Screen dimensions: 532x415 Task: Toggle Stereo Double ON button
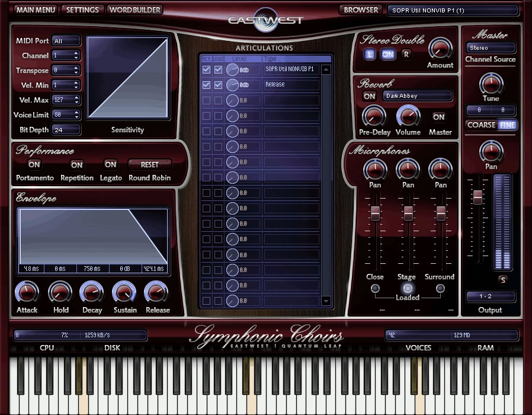click(x=388, y=55)
